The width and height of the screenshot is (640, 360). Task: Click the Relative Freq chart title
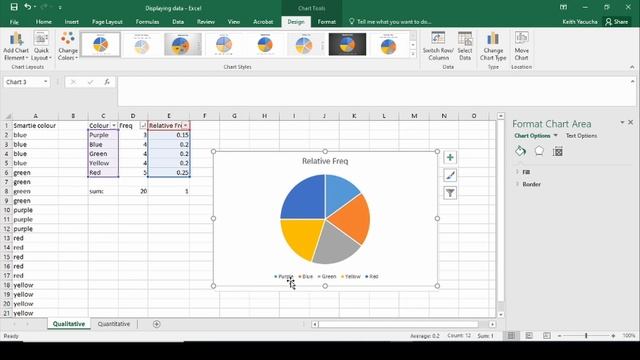(325, 161)
